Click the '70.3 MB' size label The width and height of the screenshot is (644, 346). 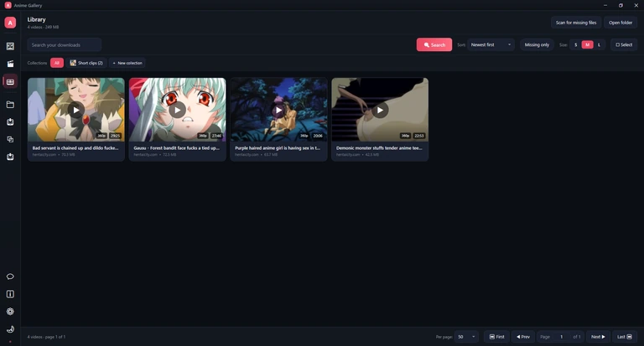click(68, 155)
